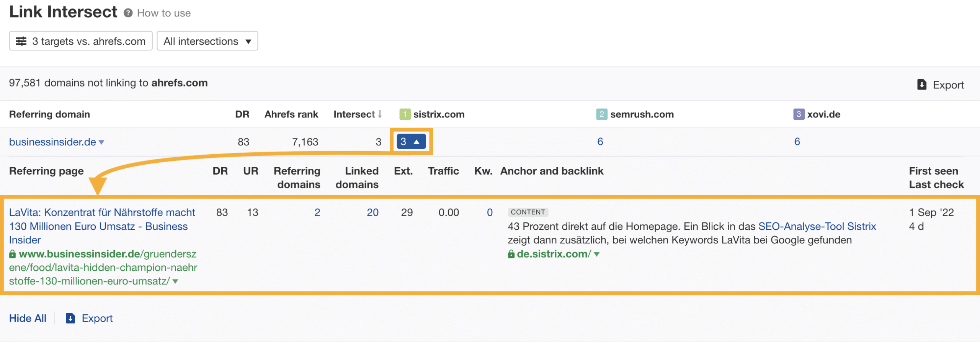Click the UR column header

[250, 171]
